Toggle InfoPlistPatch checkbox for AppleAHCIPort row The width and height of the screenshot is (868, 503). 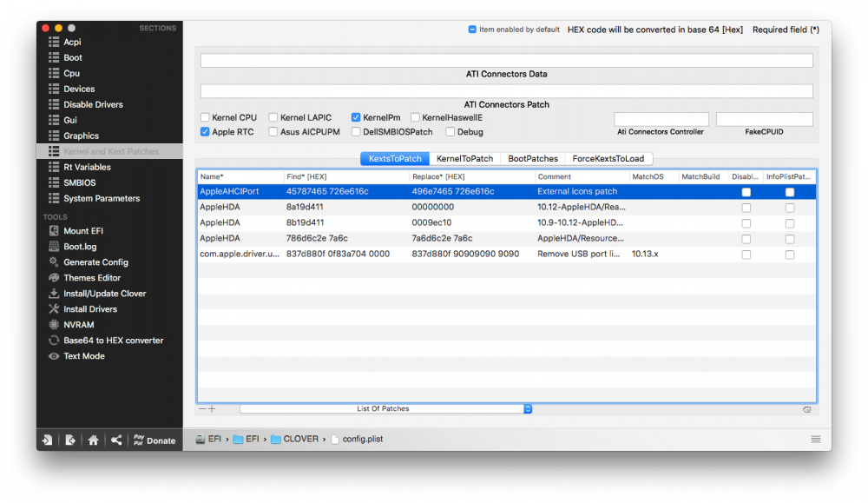coord(790,192)
